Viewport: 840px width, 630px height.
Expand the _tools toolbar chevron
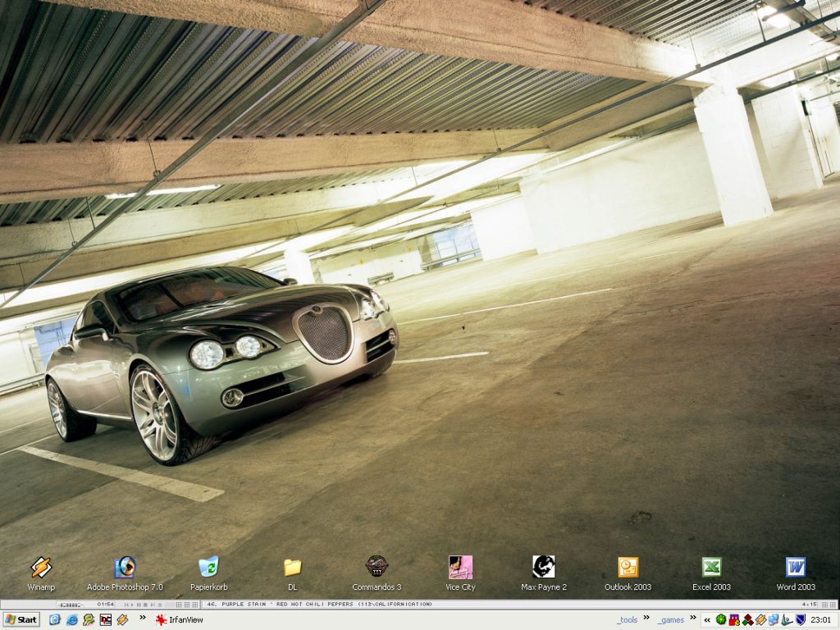646,618
